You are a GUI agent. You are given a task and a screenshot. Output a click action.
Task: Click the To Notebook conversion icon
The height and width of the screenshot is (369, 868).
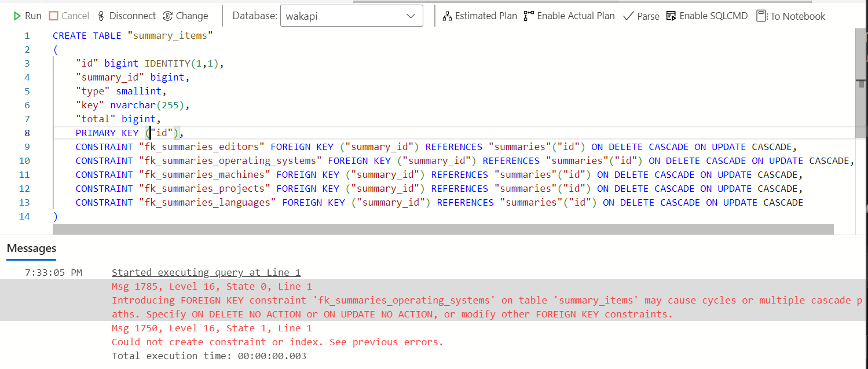(x=761, y=16)
